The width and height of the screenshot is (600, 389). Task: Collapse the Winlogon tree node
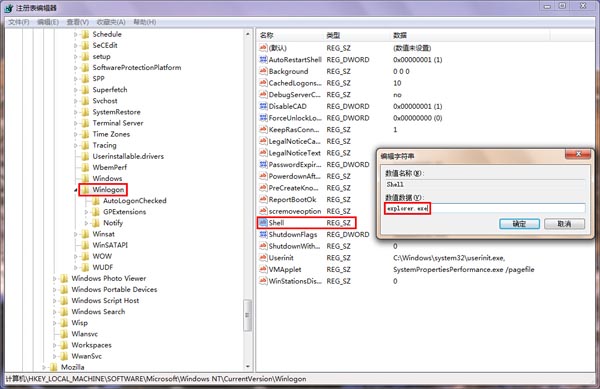76,190
